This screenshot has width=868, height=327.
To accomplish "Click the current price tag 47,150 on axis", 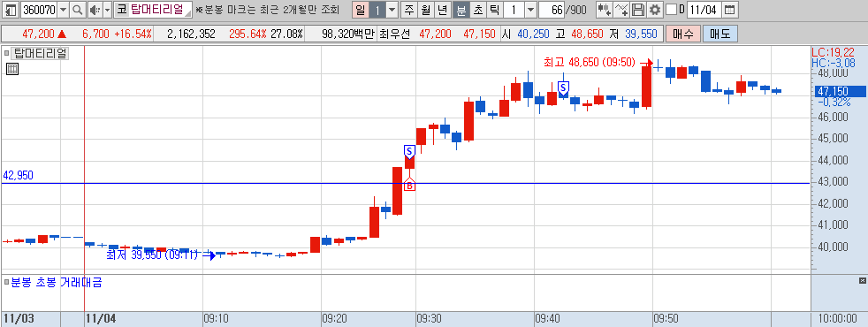I will [x=841, y=91].
